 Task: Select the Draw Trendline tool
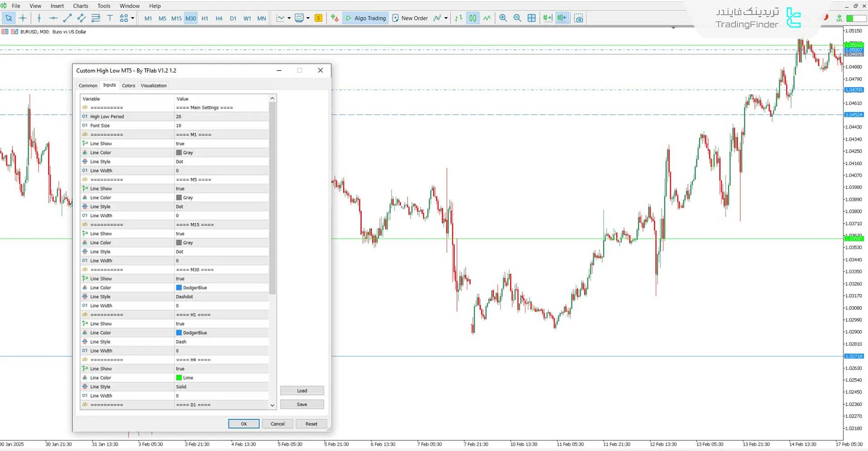coord(68,18)
